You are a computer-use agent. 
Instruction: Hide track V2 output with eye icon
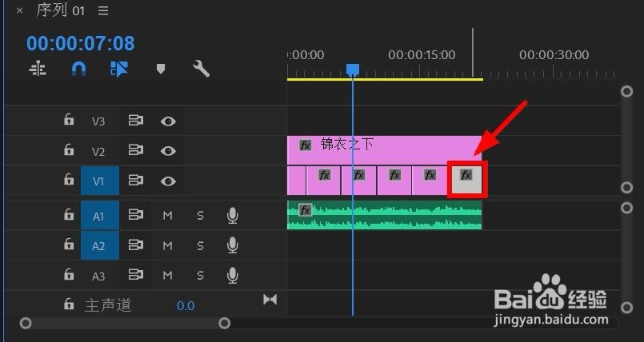(x=168, y=151)
